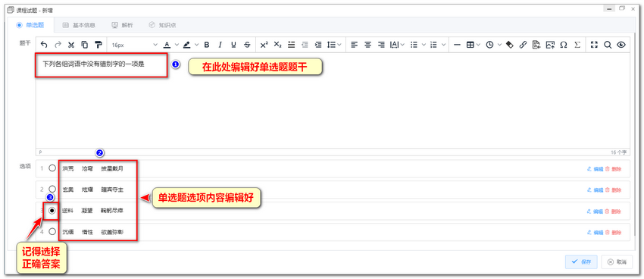Image resolution: width=644 pixels, height=279 pixels.
Task: Expand the bullet list style arrow
Action: click(x=423, y=45)
